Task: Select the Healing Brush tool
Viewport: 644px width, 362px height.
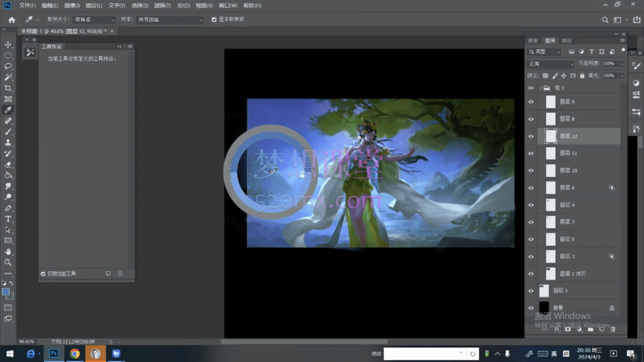Action: 8,121
